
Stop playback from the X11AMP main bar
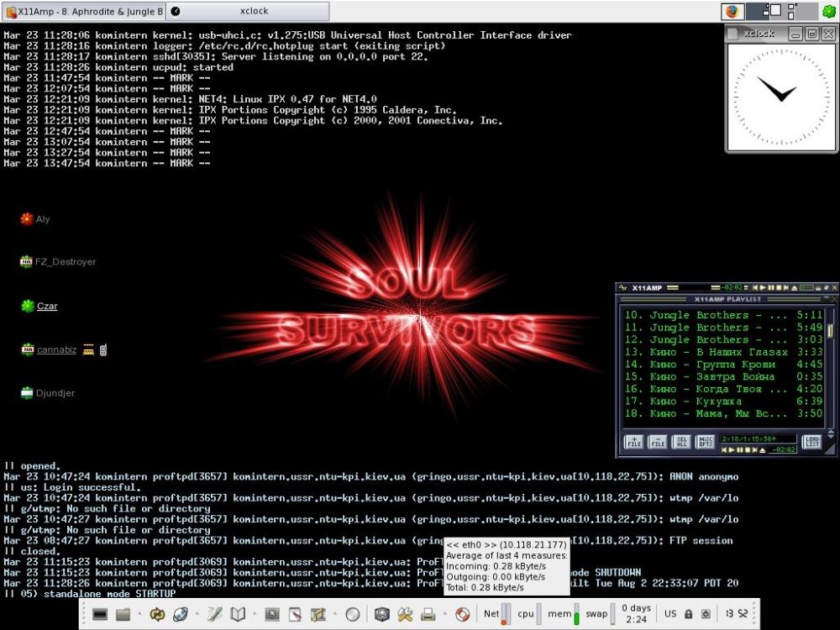coord(779,288)
